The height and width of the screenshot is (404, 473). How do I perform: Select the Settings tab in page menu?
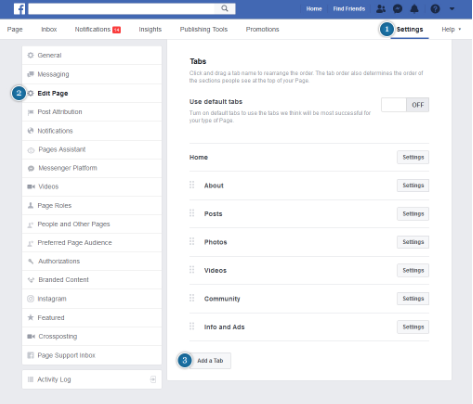(410, 29)
